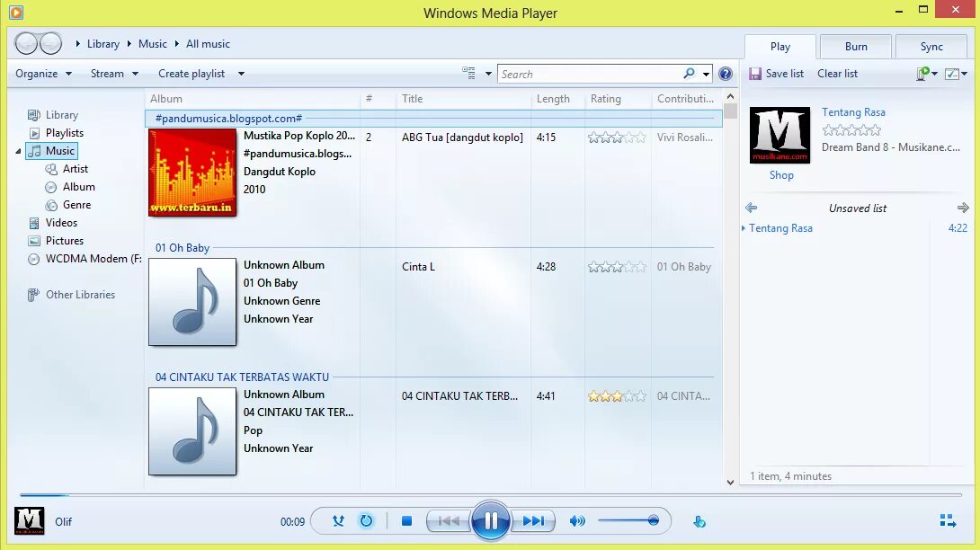Open the Organize menu
The height and width of the screenshot is (550, 980).
tap(43, 73)
